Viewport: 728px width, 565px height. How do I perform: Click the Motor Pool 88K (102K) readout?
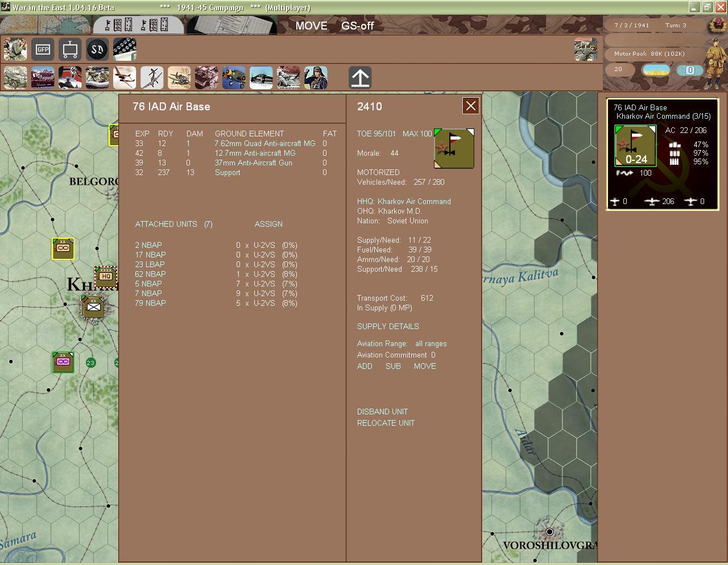point(650,53)
